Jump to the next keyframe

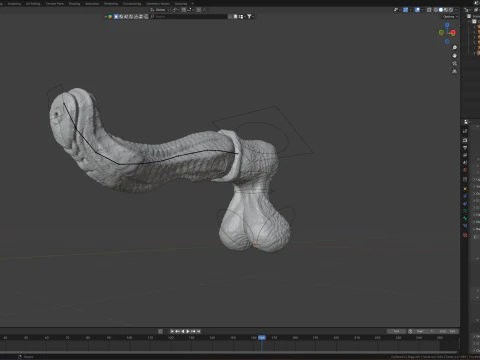193,331
